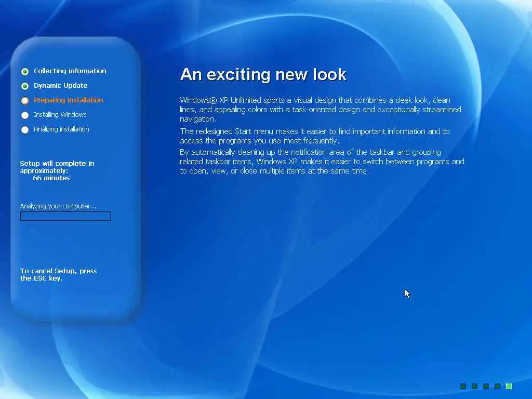Click the paragraph starting 'The redesigned Start menu'
Screen dimensions: 532x399
(314, 136)
